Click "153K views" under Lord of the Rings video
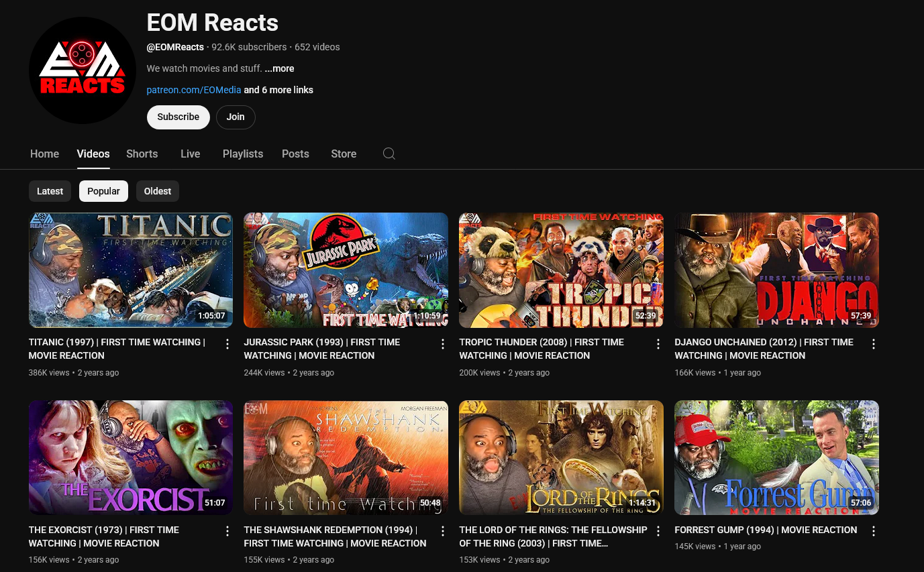Viewport: 924px width, 572px height. click(x=480, y=559)
